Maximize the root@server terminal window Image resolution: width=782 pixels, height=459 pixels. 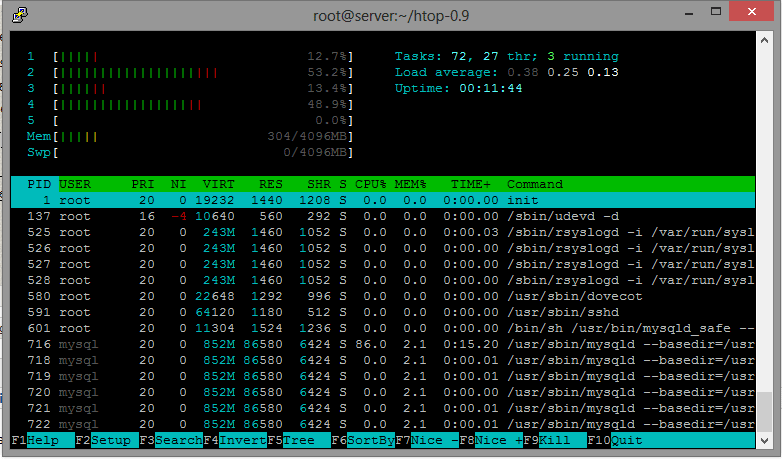coord(716,11)
